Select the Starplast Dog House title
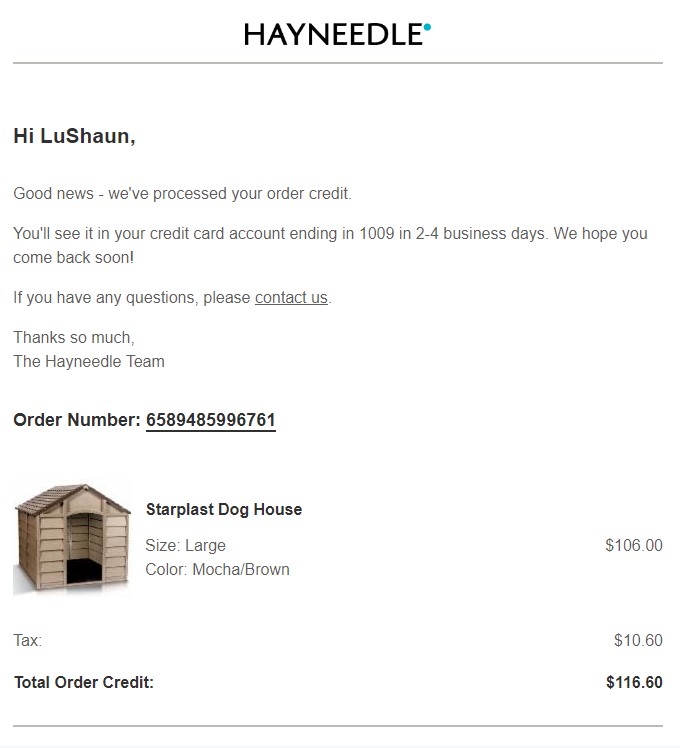This screenshot has width=680, height=748. (x=224, y=509)
